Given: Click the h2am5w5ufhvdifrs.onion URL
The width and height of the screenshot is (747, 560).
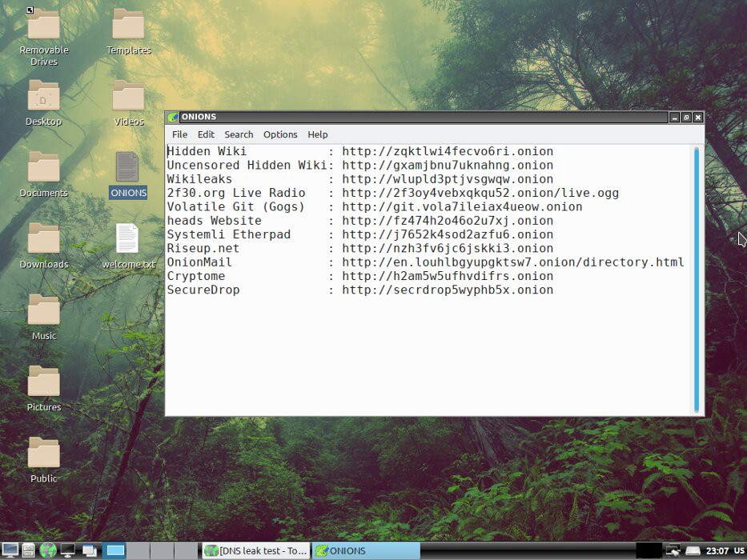Looking at the screenshot, I should 448,276.
